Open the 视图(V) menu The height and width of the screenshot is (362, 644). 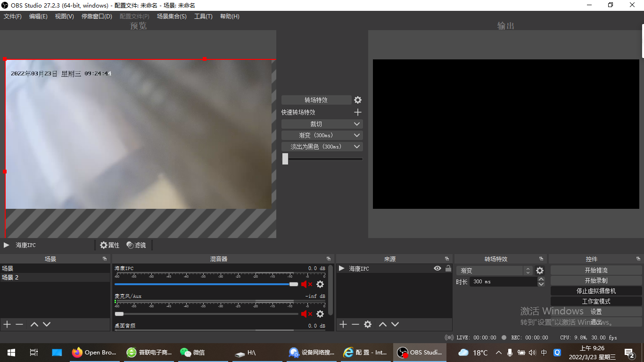(64, 16)
